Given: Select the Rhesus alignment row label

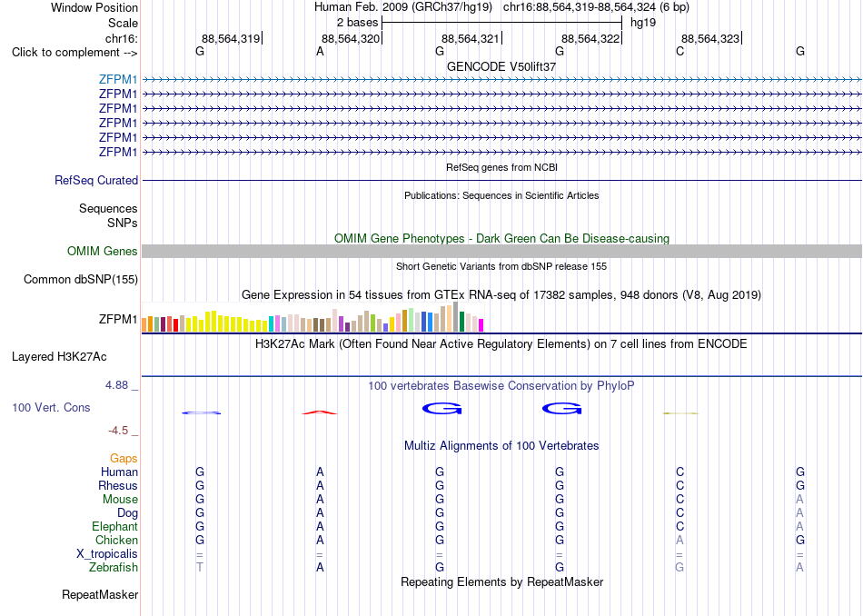Looking at the screenshot, I should [118, 486].
